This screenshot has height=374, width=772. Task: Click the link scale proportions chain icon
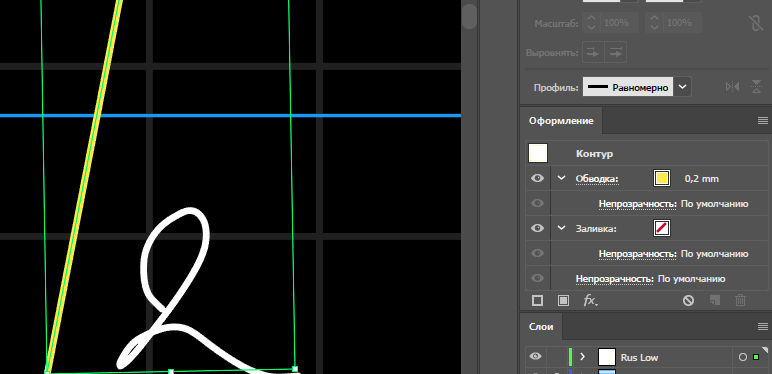[756, 23]
